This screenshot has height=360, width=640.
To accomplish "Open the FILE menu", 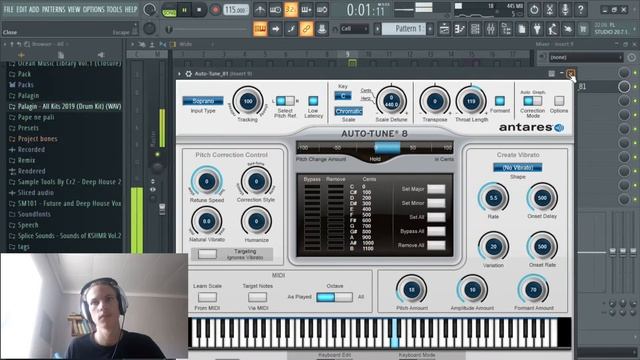I will point(8,9).
